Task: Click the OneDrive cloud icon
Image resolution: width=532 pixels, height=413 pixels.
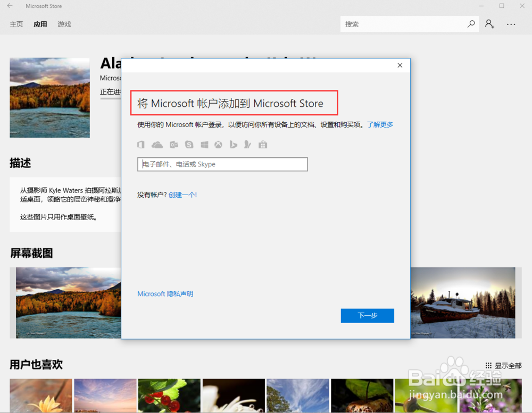Action: (x=157, y=144)
